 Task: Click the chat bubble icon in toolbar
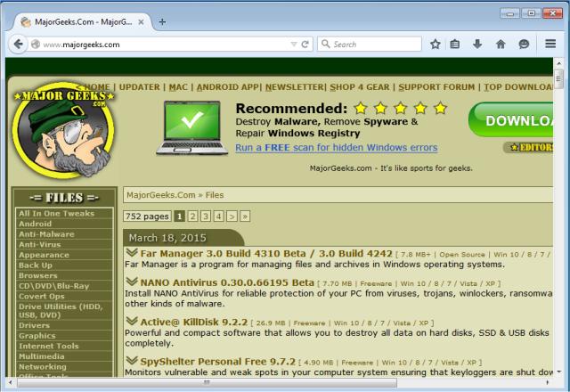(524, 45)
